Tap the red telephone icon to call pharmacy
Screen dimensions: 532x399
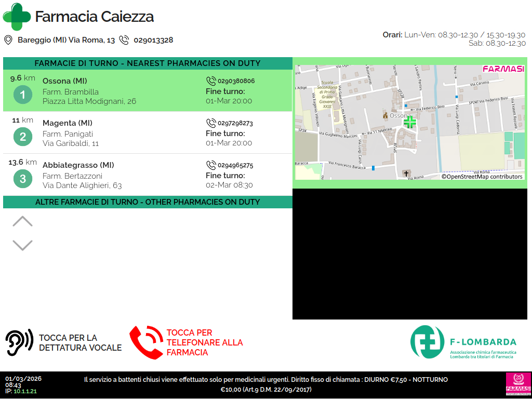click(146, 342)
